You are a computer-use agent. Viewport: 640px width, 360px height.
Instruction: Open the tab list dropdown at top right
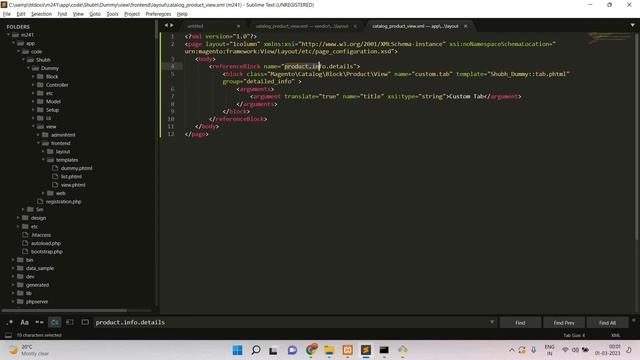click(x=633, y=25)
